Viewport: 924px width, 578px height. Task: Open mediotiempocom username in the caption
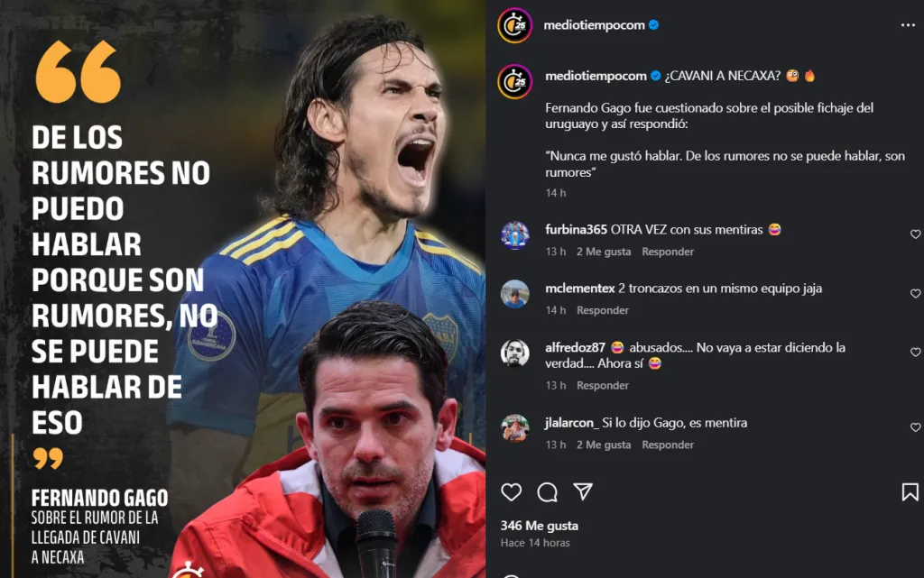(596, 76)
